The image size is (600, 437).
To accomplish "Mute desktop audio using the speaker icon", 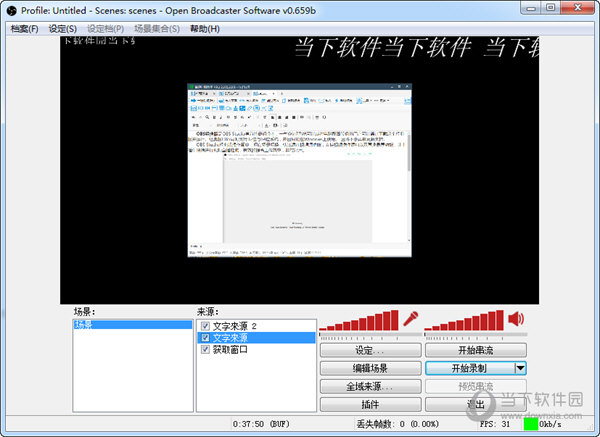I will [x=516, y=319].
